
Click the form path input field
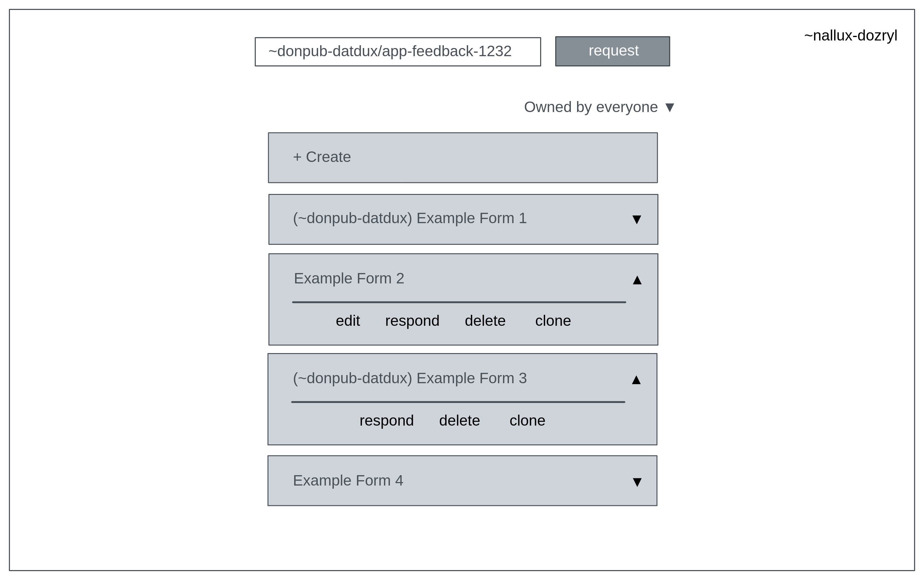tap(397, 52)
